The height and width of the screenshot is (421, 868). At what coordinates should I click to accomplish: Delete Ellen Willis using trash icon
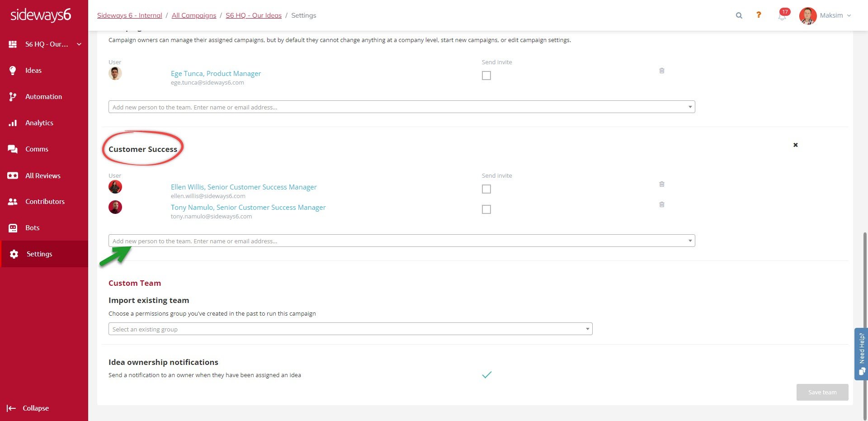(x=662, y=184)
